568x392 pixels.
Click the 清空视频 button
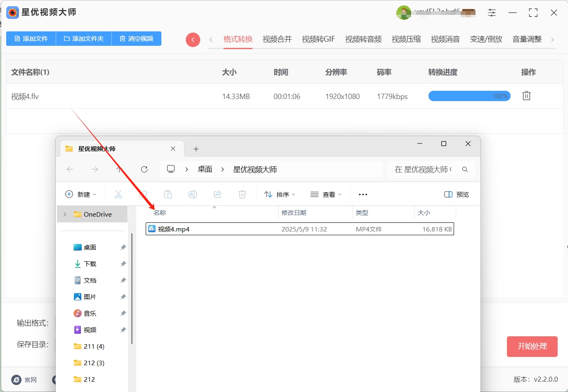point(137,38)
